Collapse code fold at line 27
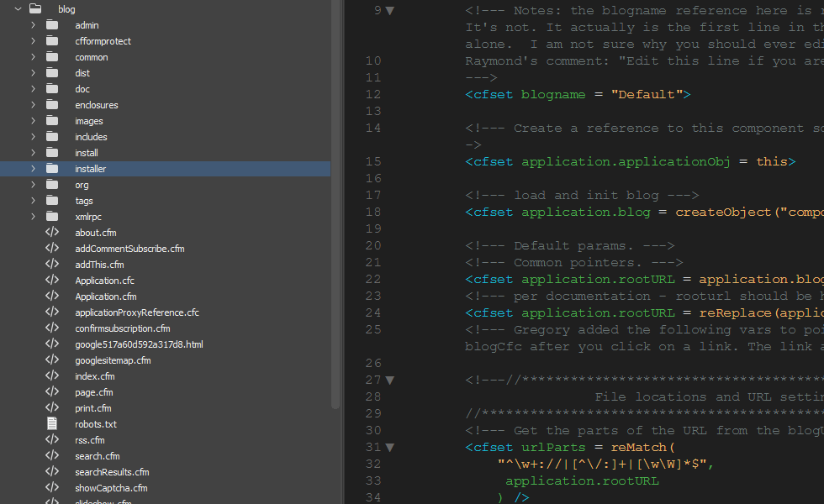Image resolution: width=824 pixels, height=504 pixels. click(x=390, y=380)
